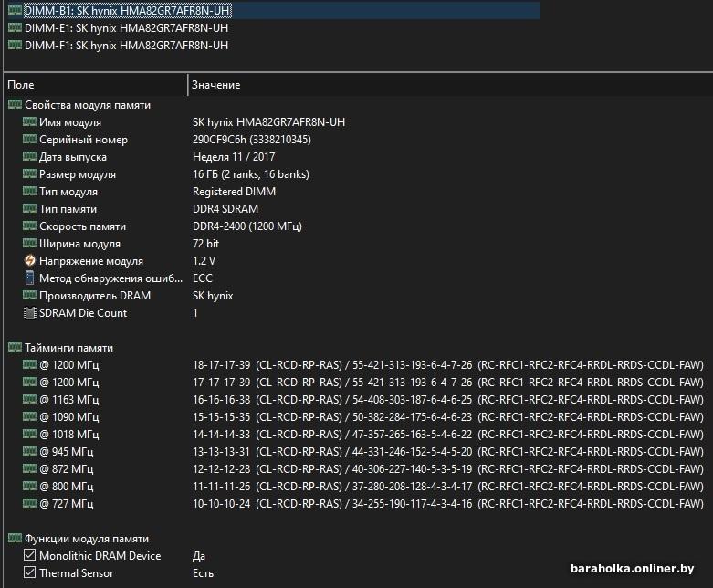Select module name value SK hynix HMA82GR7AFR8N-UH

268,122
